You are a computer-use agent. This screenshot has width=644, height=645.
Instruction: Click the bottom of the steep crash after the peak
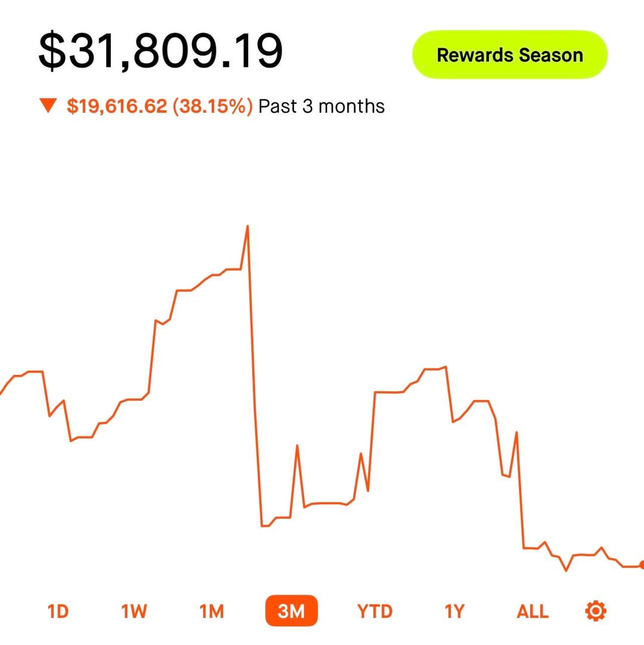262,526
